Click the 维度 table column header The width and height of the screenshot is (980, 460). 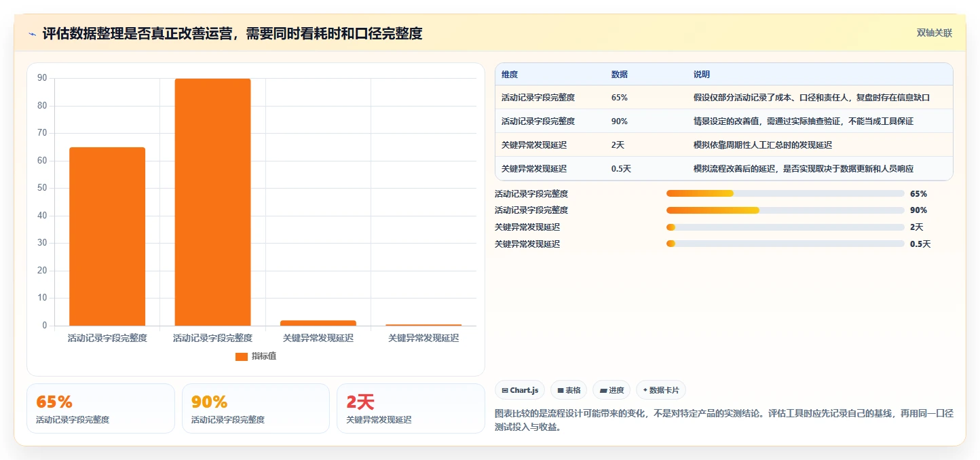click(510, 75)
